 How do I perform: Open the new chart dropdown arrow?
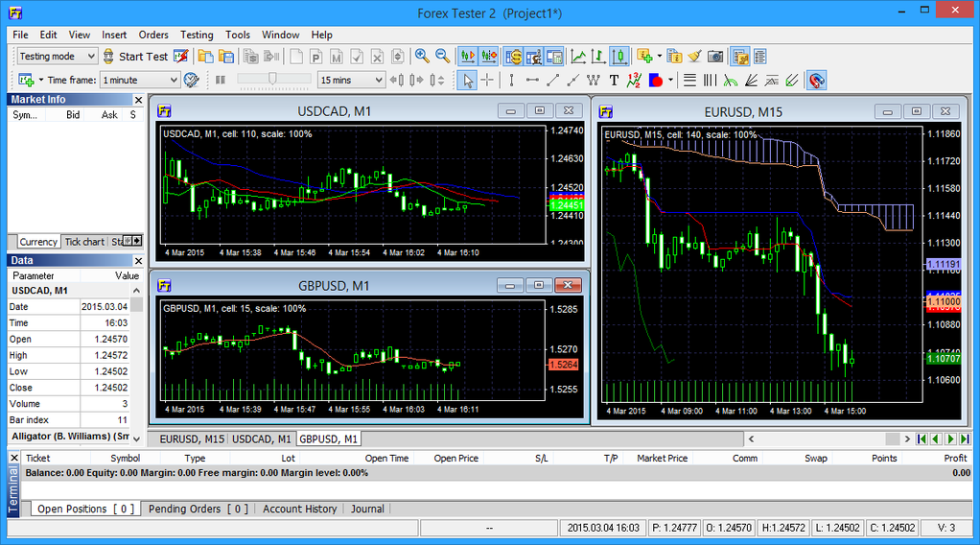click(x=40, y=80)
